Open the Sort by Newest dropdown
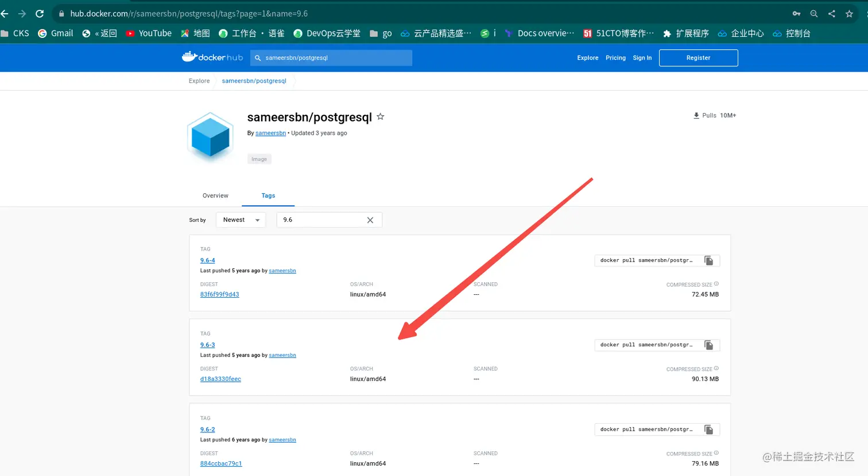 click(x=241, y=220)
